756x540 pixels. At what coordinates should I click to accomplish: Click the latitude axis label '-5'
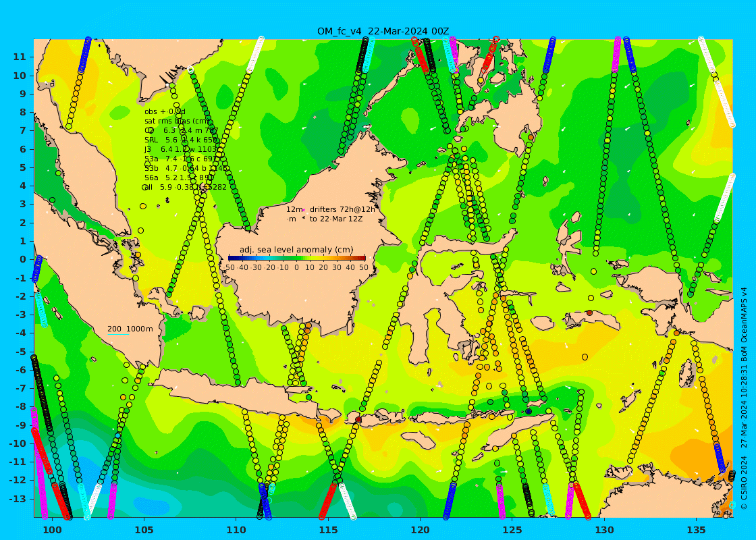click(x=21, y=352)
